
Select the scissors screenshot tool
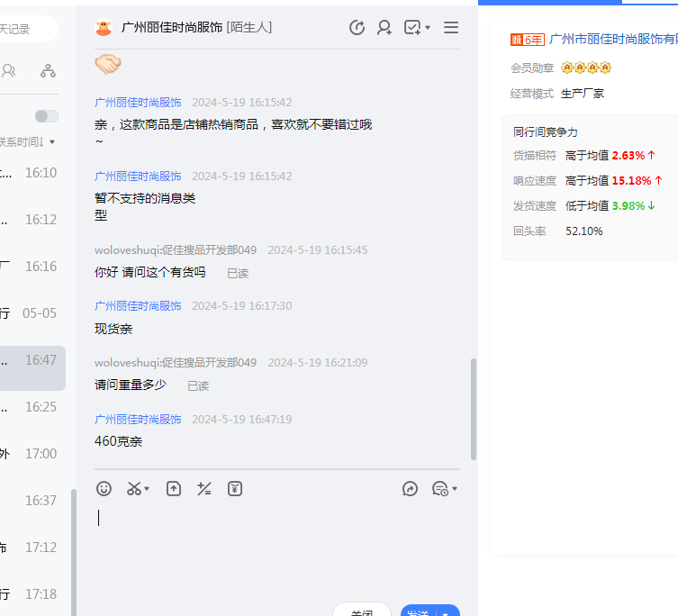click(x=134, y=489)
